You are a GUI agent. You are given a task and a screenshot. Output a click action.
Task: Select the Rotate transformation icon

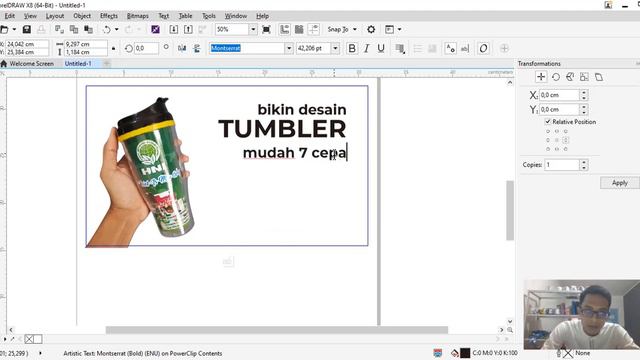pyautogui.click(x=556, y=77)
